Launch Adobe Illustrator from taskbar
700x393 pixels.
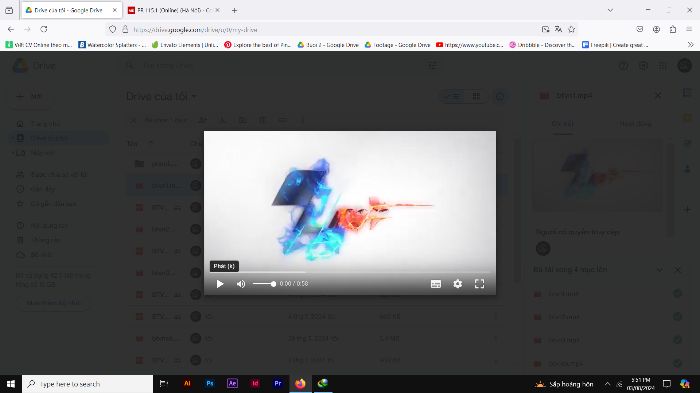(187, 384)
